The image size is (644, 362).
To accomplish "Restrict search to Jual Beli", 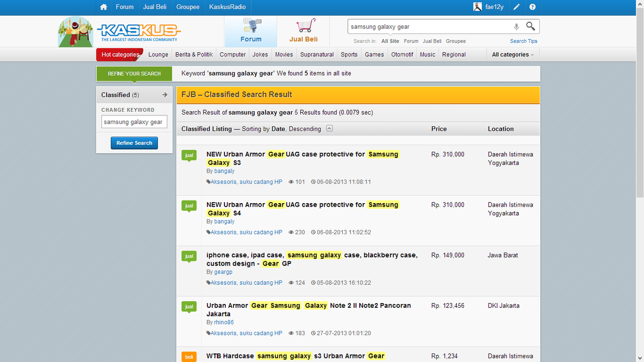I will click(432, 41).
